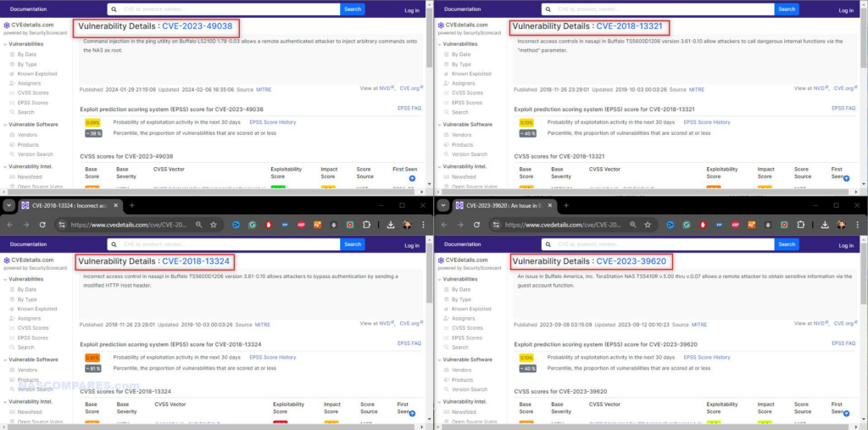Collapse the Vulnerabilities section on the CVE-2018-13321 page

[440, 44]
